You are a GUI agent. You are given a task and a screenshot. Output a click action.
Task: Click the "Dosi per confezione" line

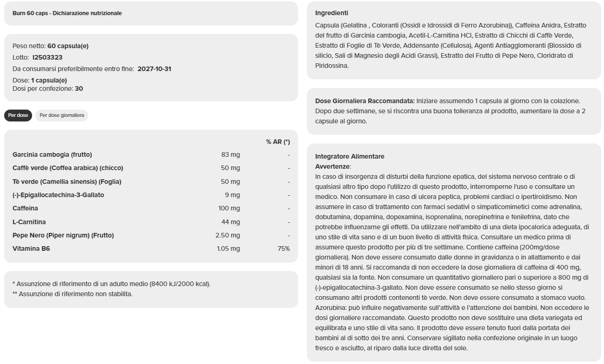[48, 88]
